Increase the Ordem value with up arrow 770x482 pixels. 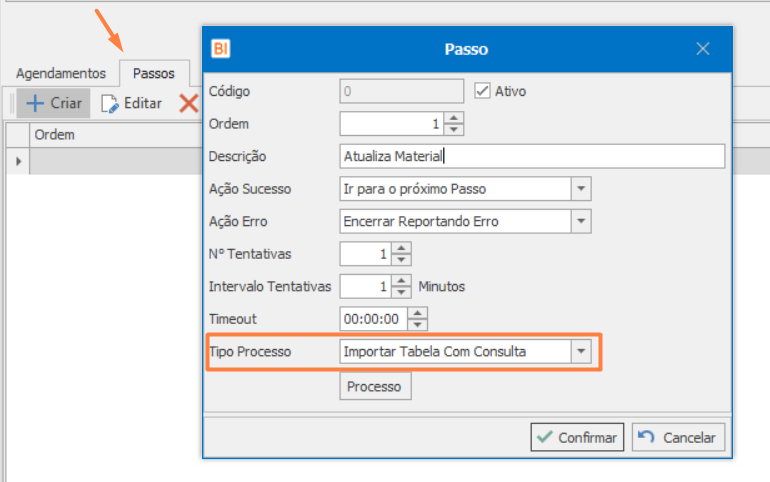[x=454, y=118]
